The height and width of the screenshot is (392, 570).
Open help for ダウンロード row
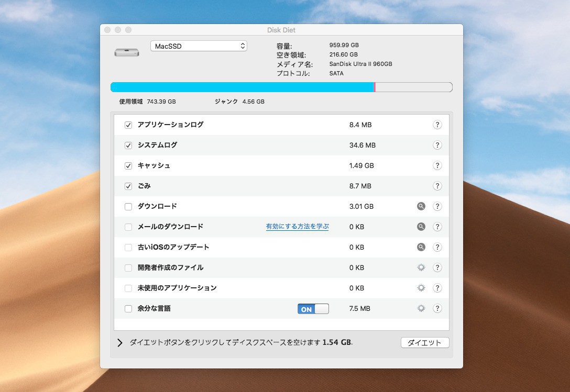pos(437,206)
